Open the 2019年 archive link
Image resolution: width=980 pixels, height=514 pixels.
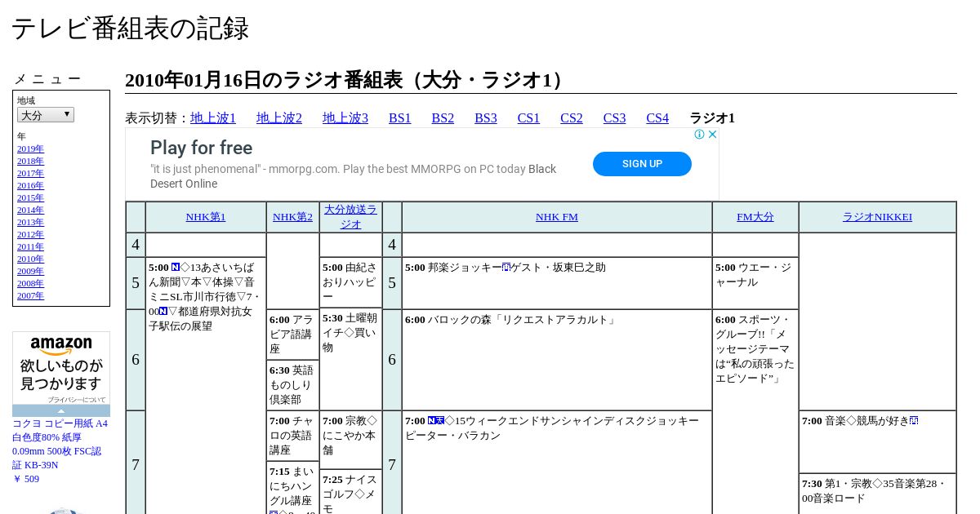[x=30, y=149]
